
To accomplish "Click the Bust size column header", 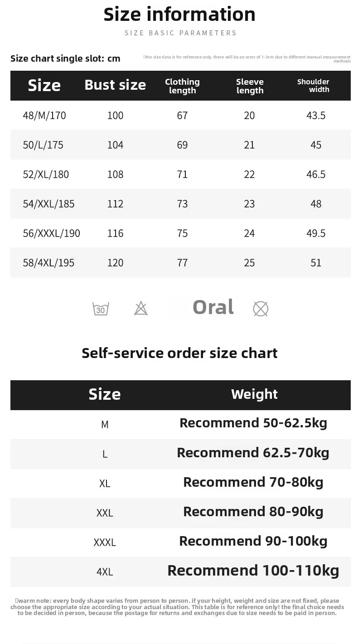I will (x=115, y=85).
